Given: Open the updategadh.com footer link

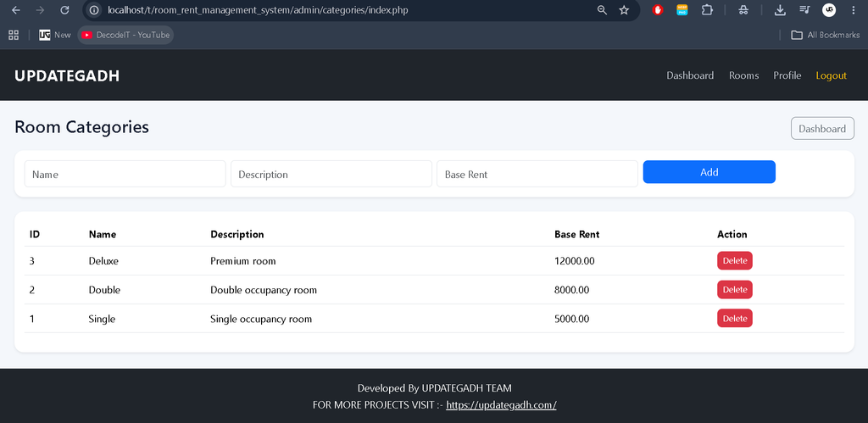Looking at the screenshot, I should 501,404.
